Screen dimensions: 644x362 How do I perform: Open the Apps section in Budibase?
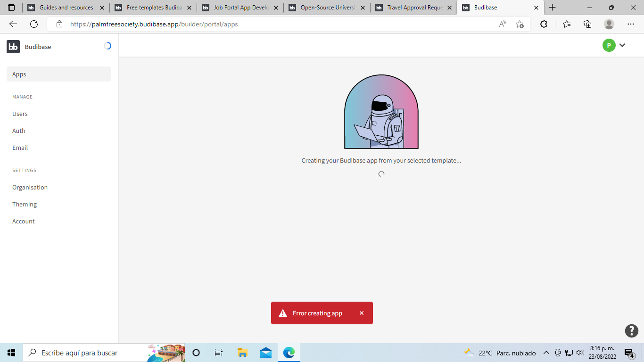point(19,74)
